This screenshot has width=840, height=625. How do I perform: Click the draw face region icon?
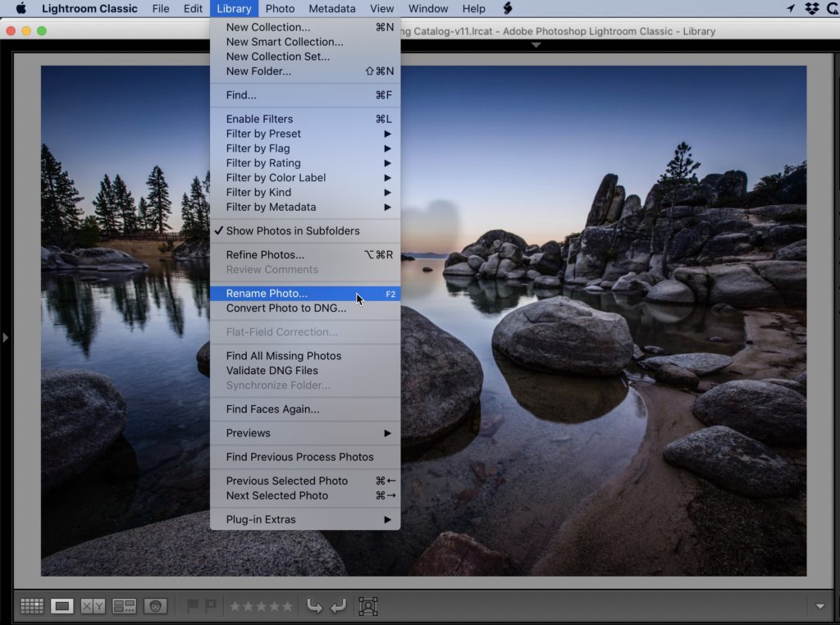368,606
